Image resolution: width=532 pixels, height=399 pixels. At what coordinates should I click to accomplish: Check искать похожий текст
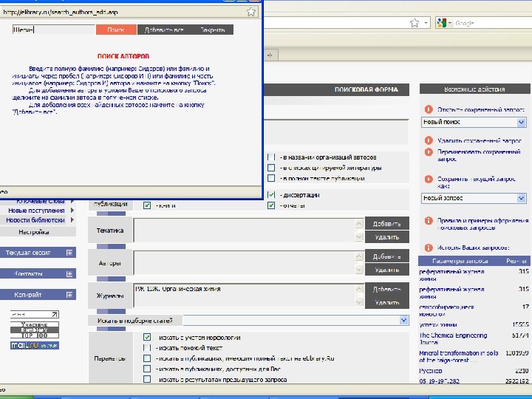[x=147, y=348]
